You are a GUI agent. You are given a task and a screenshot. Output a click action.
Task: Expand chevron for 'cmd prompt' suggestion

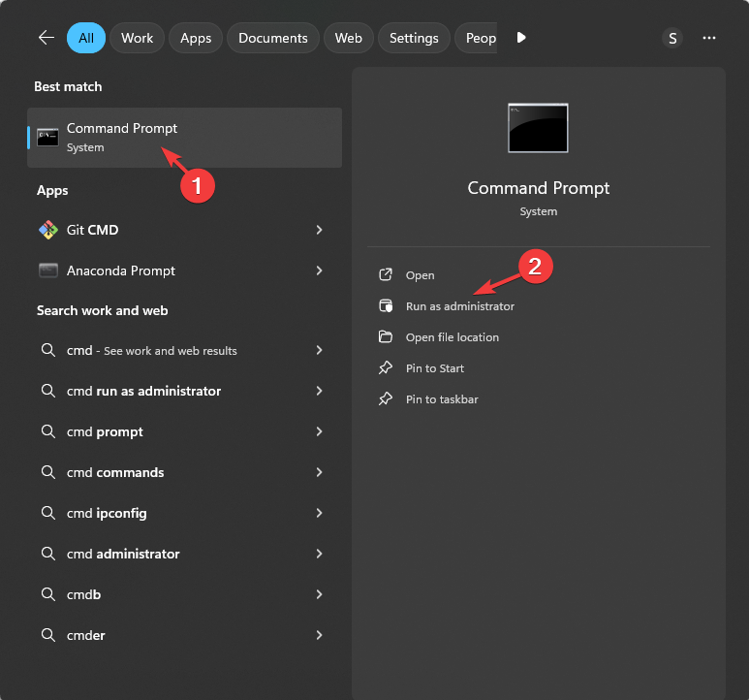pos(319,431)
